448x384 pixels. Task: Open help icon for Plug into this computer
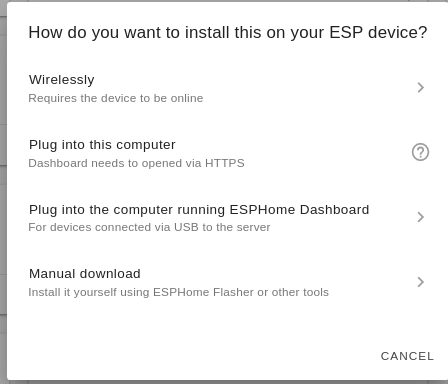[420, 152]
